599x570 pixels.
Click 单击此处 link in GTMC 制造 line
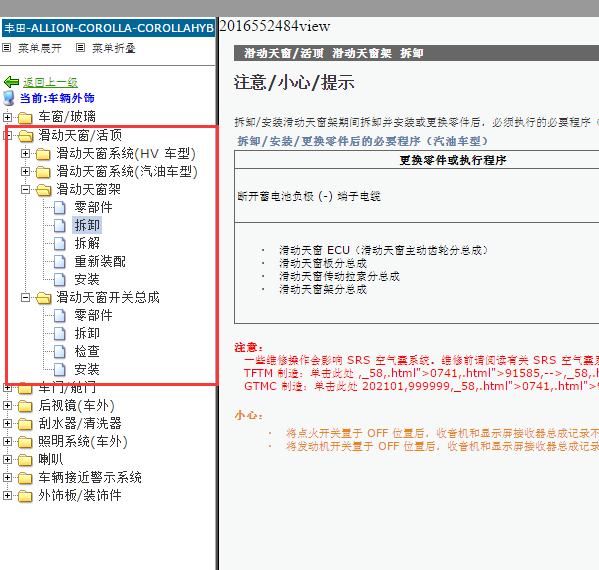336,386
